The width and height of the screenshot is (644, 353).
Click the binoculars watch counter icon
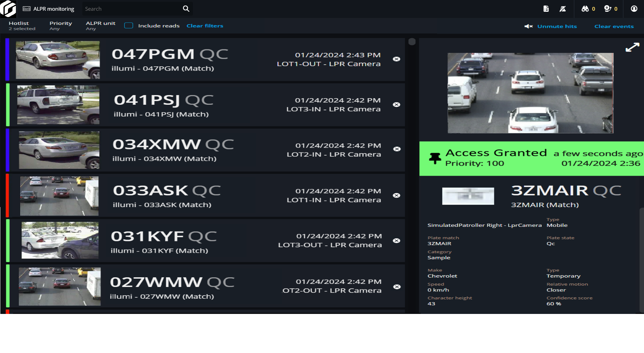[585, 9]
